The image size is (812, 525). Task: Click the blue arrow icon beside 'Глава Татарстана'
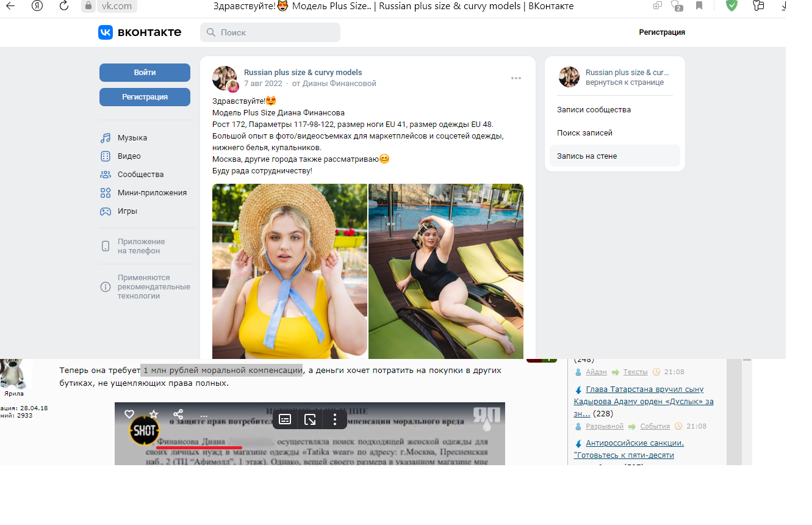(x=578, y=389)
